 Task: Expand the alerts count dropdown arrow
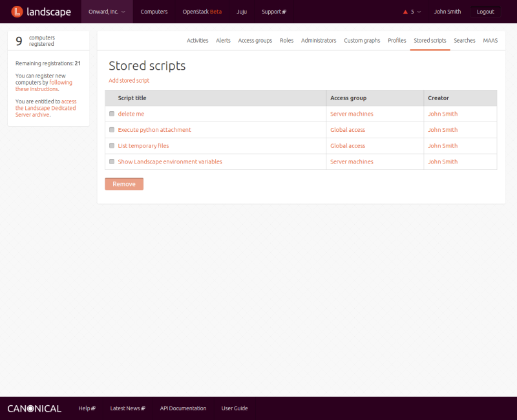point(419,12)
